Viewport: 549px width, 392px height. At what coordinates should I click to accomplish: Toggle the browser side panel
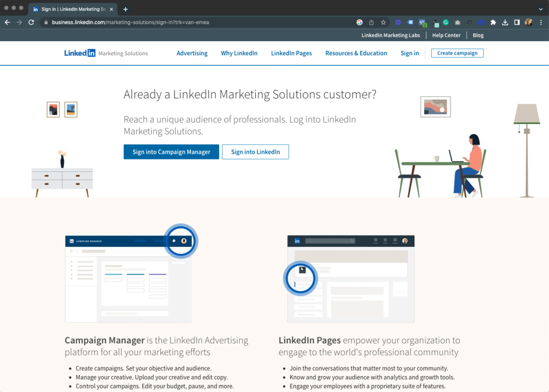point(517,22)
